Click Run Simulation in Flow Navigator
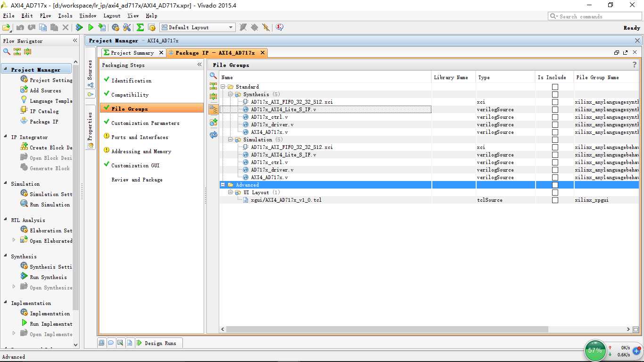644x362 pixels. click(50, 205)
